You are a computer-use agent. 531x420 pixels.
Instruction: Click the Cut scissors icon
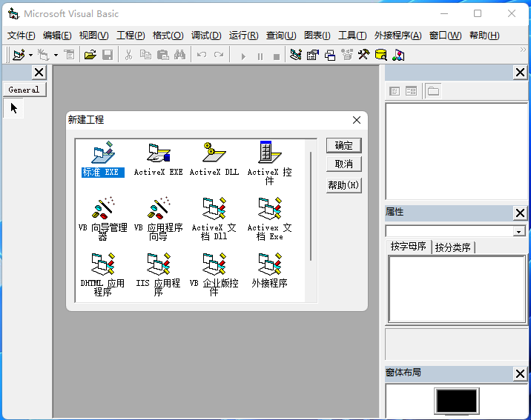[x=128, y=55]
